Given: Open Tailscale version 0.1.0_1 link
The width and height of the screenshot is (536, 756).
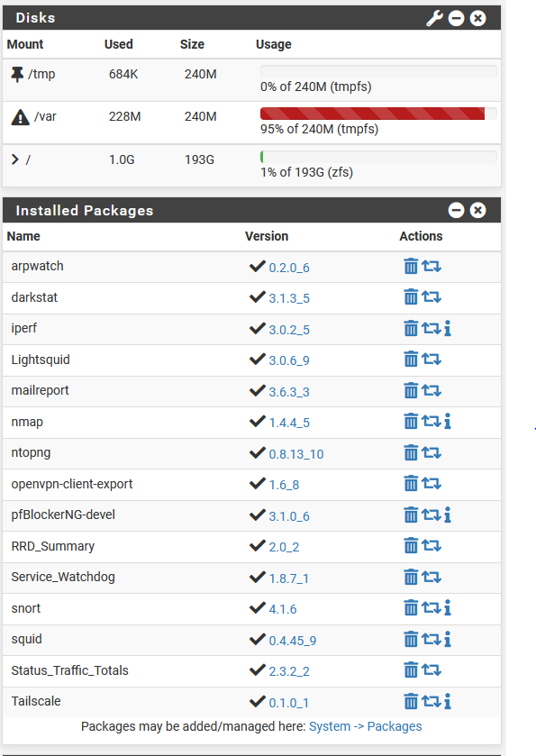Looking at the screenshot, I should pyautogui.click(x=289, y=703).
